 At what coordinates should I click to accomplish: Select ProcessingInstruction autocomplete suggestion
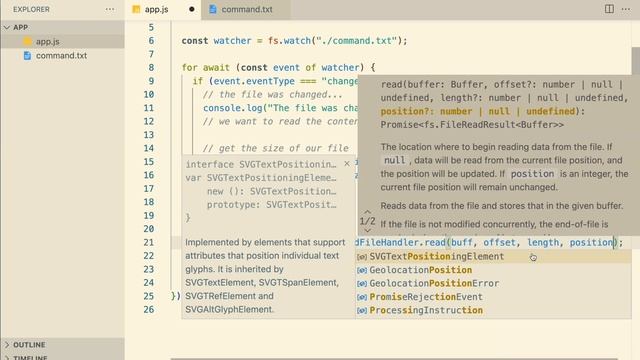(x=493, y=311)
